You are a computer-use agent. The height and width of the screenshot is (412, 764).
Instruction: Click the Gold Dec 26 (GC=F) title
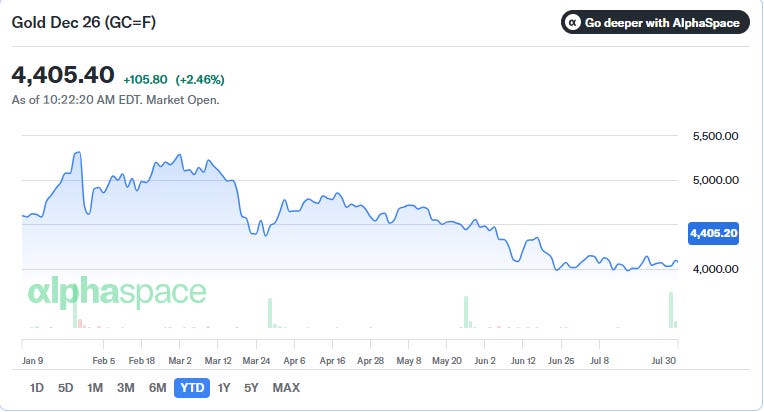[84, 22]
